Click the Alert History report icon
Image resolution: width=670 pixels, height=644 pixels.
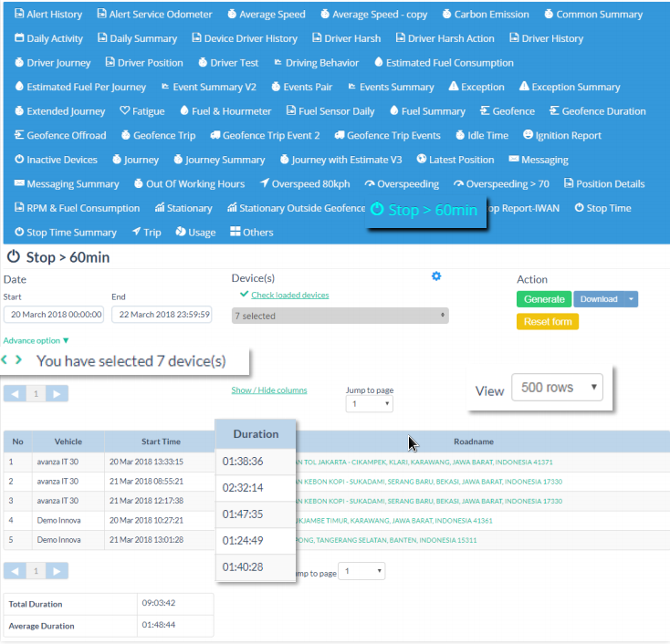click(19, 14)
